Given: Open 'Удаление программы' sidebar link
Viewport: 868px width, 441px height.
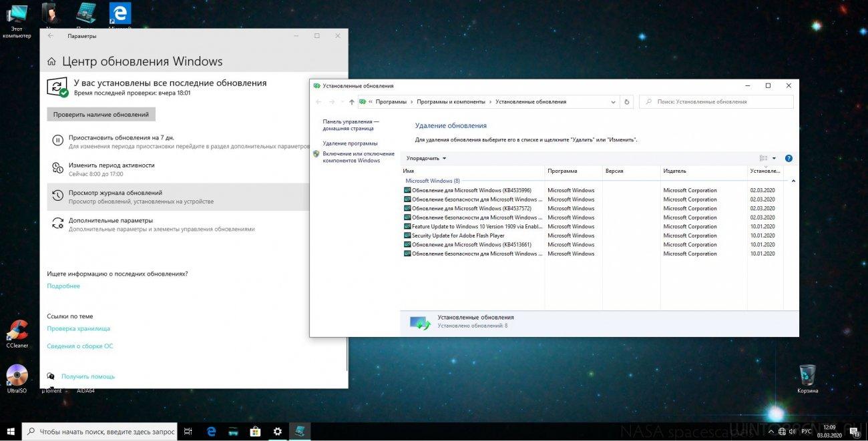Looking at the screenshot, I should pyautogui.click(x=350, y=143).
